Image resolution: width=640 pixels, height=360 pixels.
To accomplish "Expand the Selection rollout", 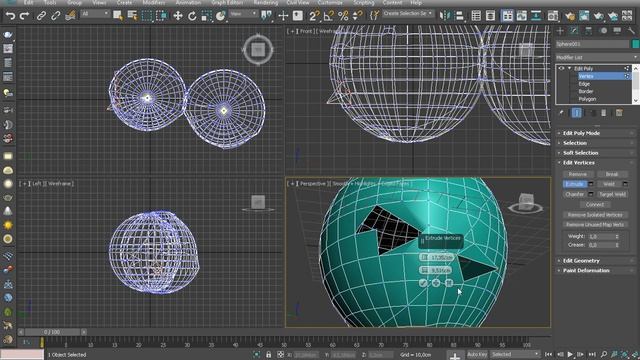I will click(596, 143).
